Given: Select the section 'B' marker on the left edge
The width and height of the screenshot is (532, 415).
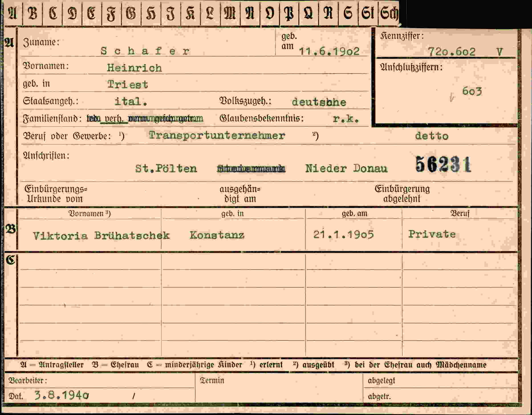Looking at the screenshot, I should [x=11, y=229].
